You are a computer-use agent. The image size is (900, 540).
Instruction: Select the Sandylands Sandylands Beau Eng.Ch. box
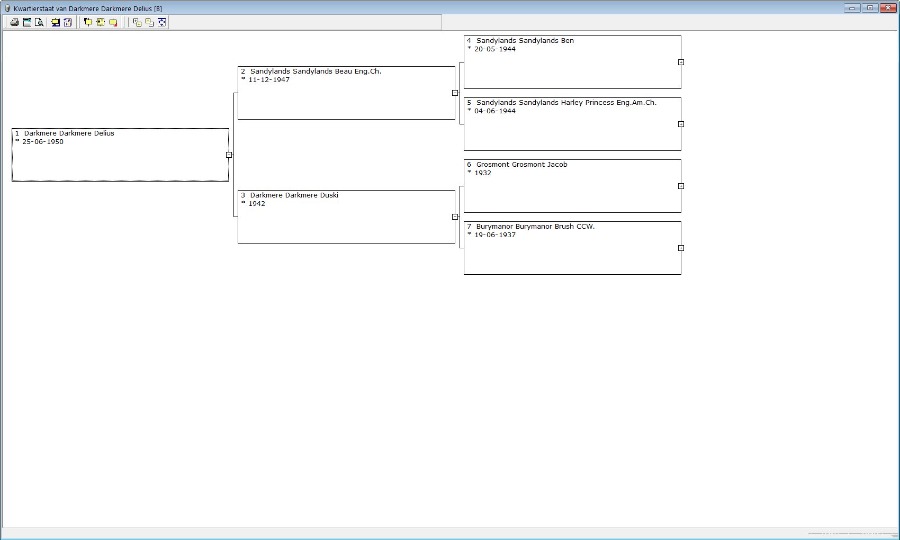(346, 93)
